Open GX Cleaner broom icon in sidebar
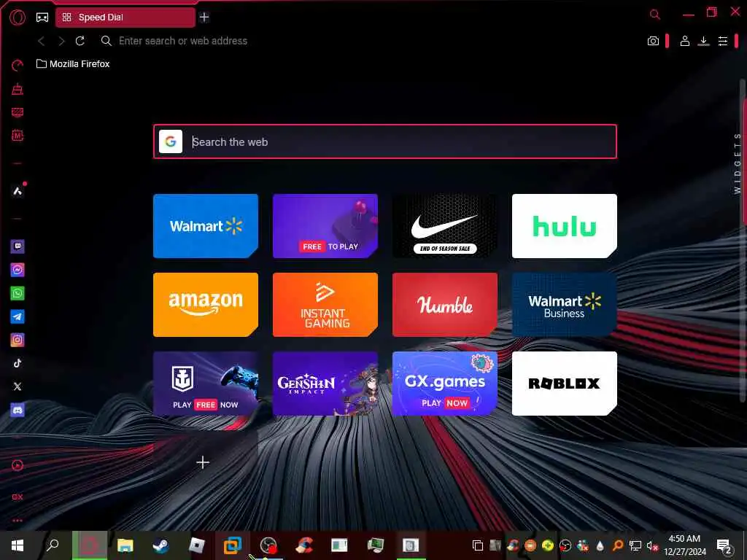The height and width of the screenshot is (560, 747). (x=18, y=88)
